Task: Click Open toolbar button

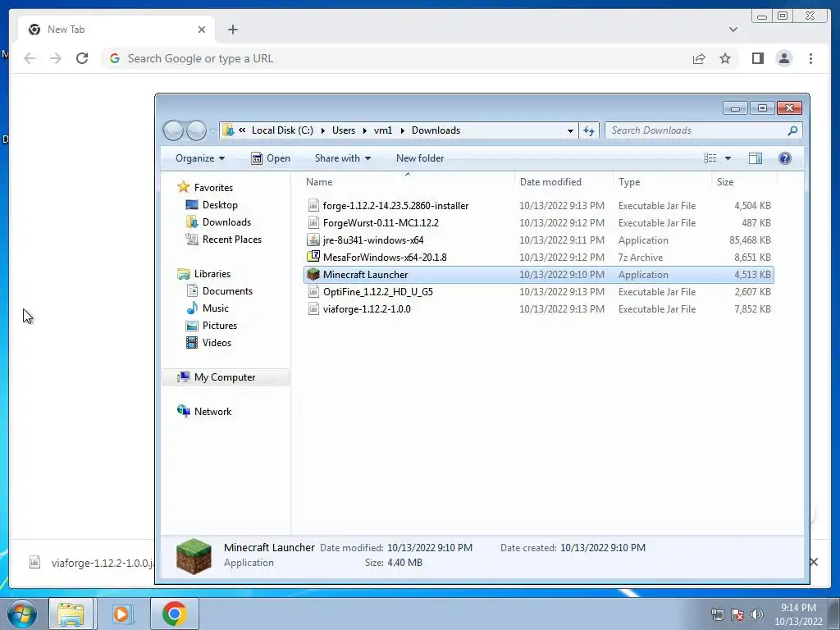Action: pos(271,158)
